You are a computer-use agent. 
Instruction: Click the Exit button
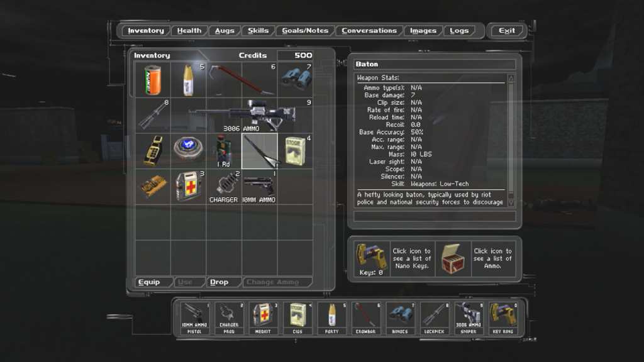tap(507, 31)
